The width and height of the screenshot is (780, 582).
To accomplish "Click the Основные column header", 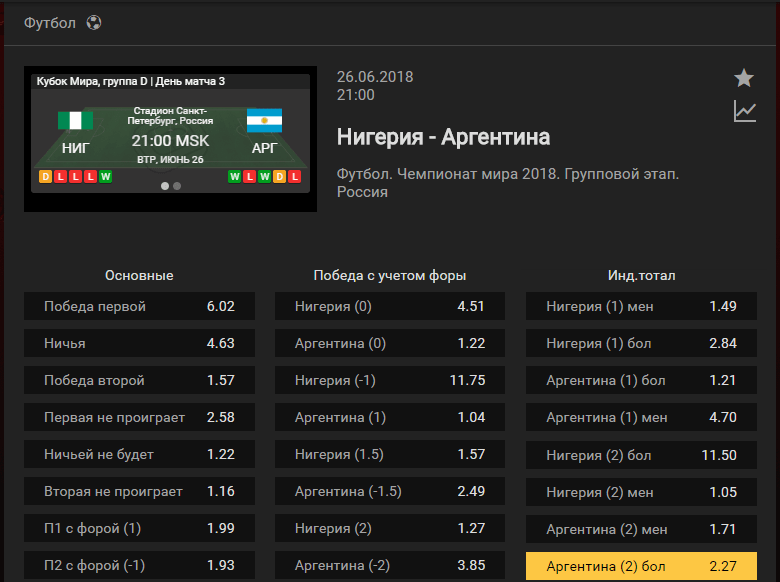I will (x=139, y=276).
